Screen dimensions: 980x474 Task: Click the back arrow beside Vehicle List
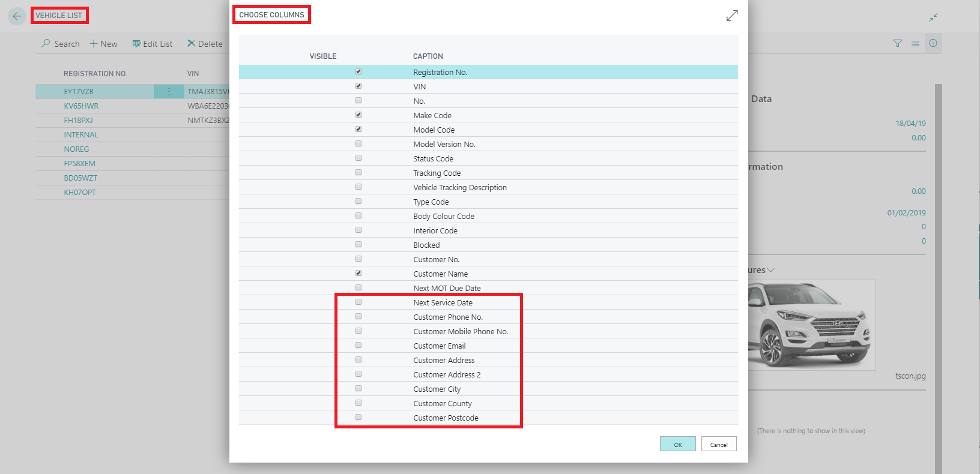[17, 16]
